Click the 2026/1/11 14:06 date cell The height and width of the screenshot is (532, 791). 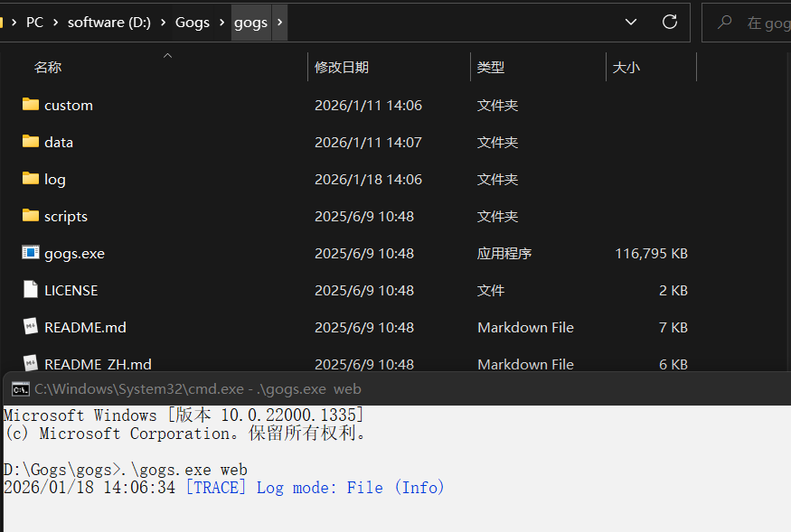coord(368,105)
